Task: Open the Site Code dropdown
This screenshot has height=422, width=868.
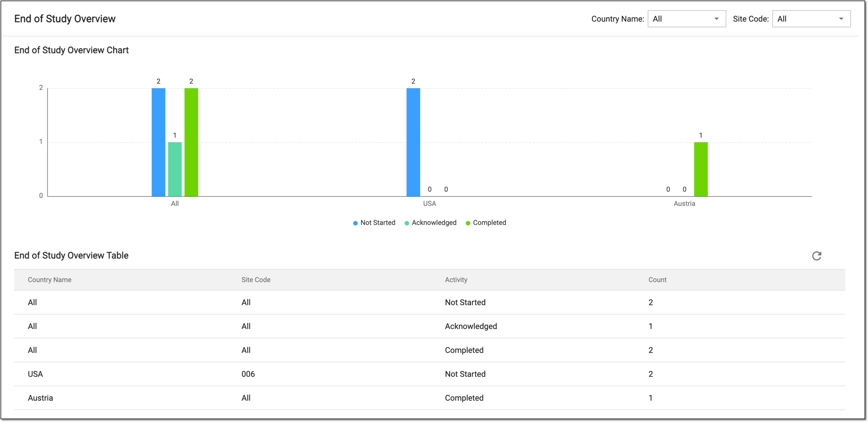Action: (811, 19)
